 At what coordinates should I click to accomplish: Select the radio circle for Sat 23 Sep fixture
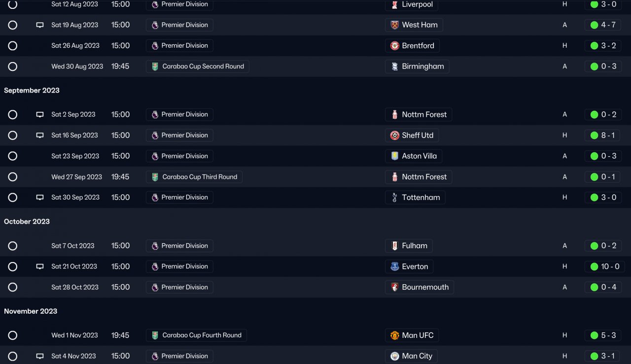[13, 156]
